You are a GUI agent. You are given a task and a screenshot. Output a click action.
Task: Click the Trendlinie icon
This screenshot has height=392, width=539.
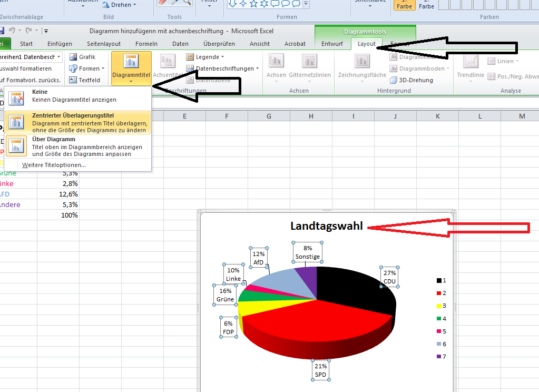470,62
